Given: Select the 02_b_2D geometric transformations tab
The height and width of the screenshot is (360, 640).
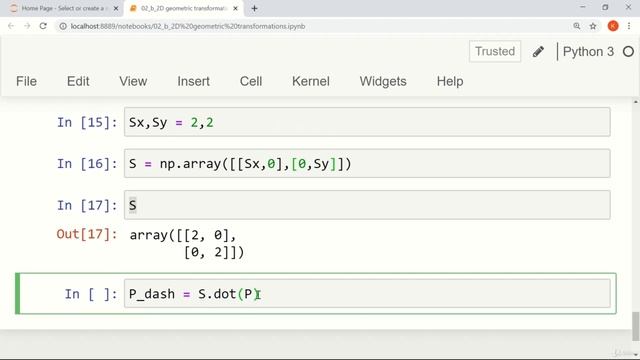Looking at the screenshot, I should pos(184,8).
